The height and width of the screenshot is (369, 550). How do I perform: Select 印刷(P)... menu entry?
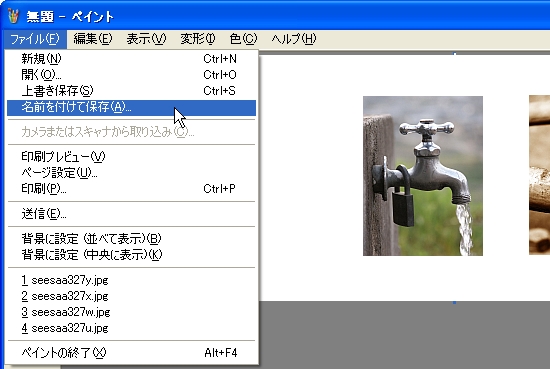click(131, 189)
